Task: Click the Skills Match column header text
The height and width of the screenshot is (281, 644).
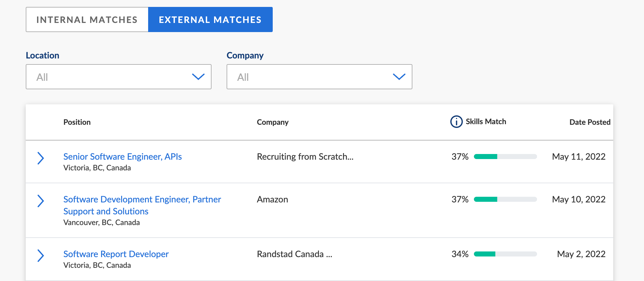Action: (486, 122)
